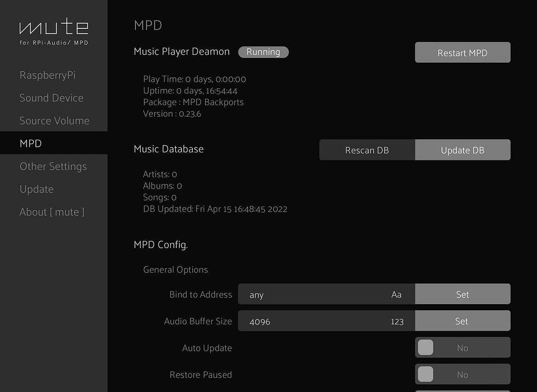Click the 123 indicator in the buffer field
This screenshot has width=537, height=392.
click(397, 321)
